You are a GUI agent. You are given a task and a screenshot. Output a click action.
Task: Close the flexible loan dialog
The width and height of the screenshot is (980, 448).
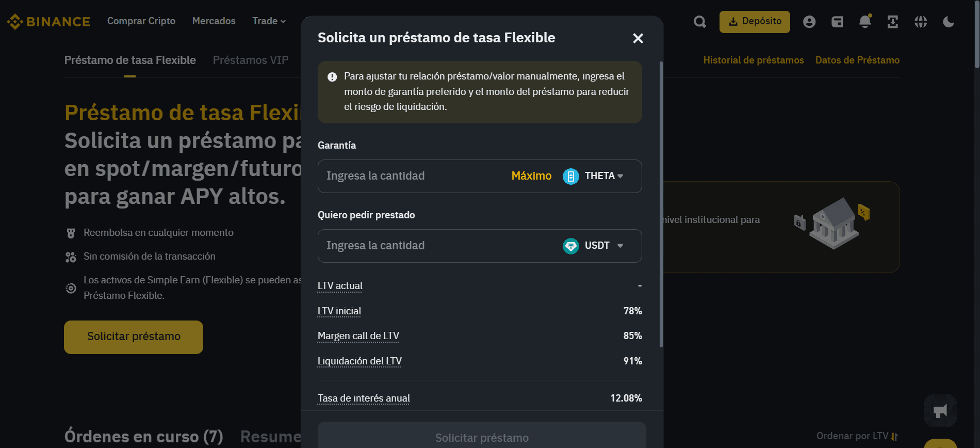(638, 38)
